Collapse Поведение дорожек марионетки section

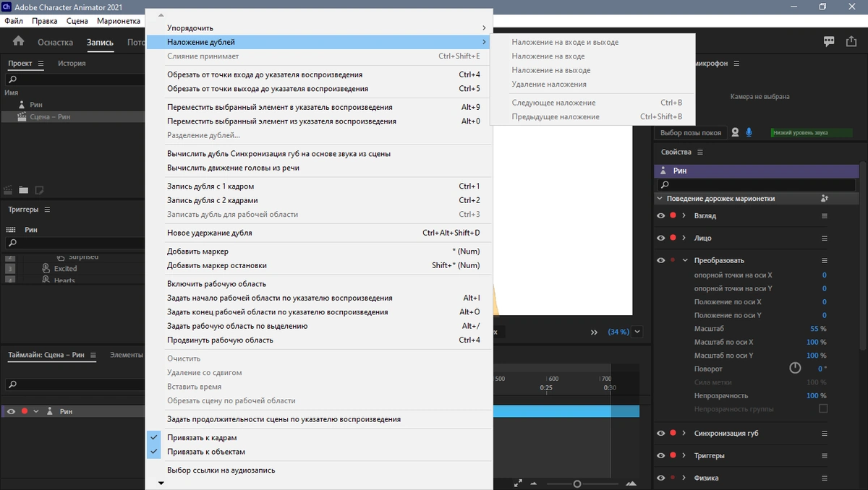coord(660,198)
